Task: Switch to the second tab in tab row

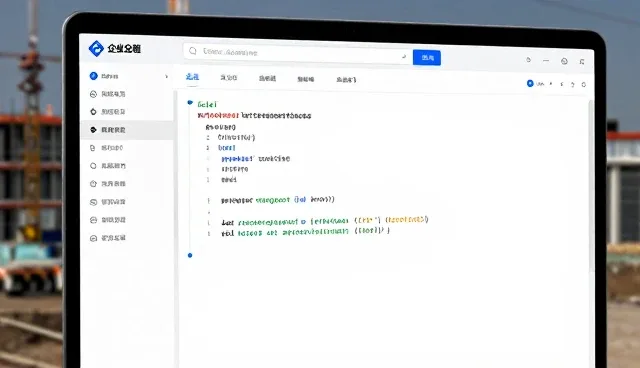Action: (229, 78)
